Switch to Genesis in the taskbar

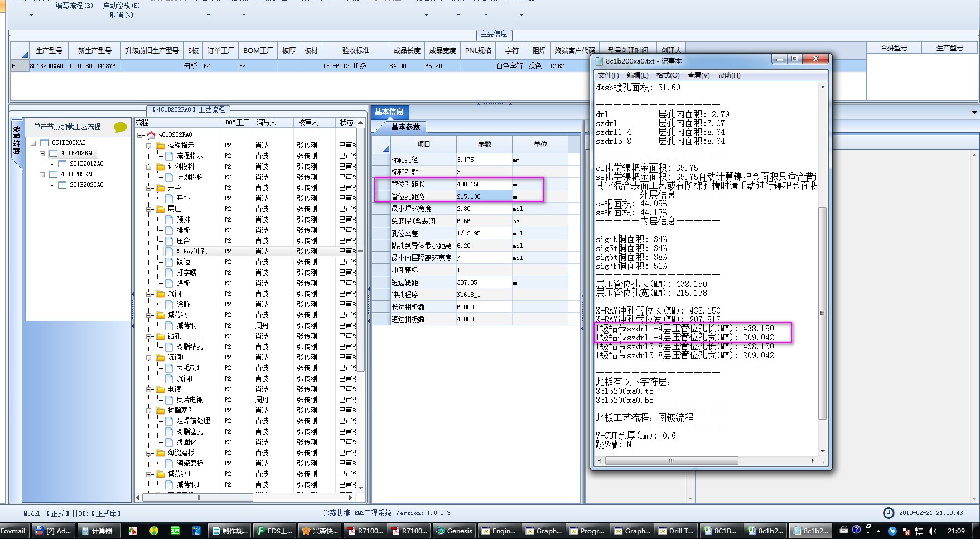tap(455, 531)
